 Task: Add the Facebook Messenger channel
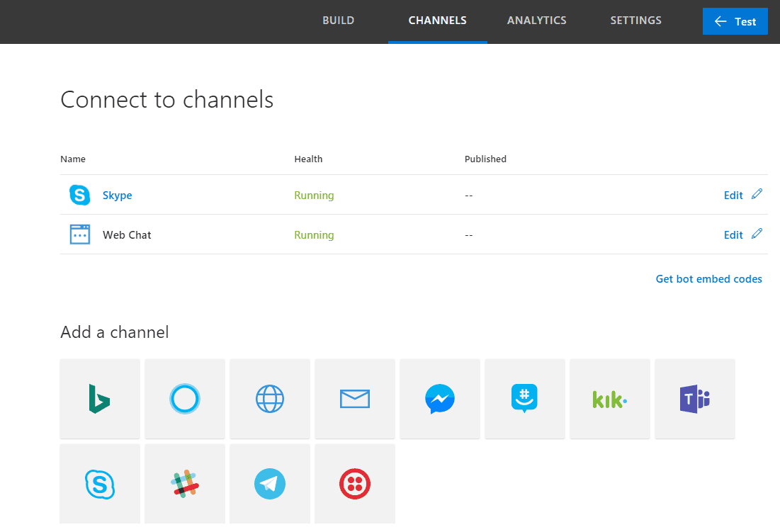[440, 399]
